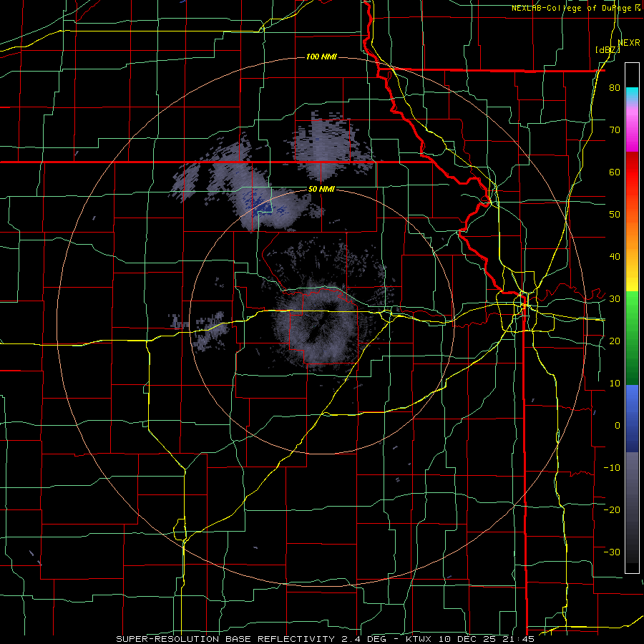
Task: Click the 70 value on the dBZ scale
Action: pyautogui.click(x=615, y=130)
